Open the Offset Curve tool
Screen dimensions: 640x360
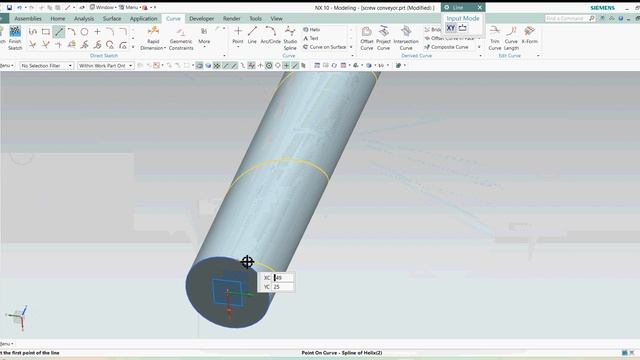(x=367, y=38)
